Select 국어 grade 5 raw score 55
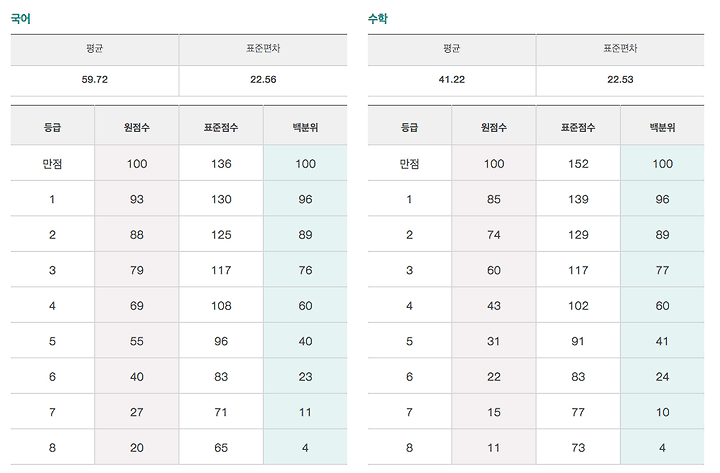The image size is (720, 473). tap(136, 341)
